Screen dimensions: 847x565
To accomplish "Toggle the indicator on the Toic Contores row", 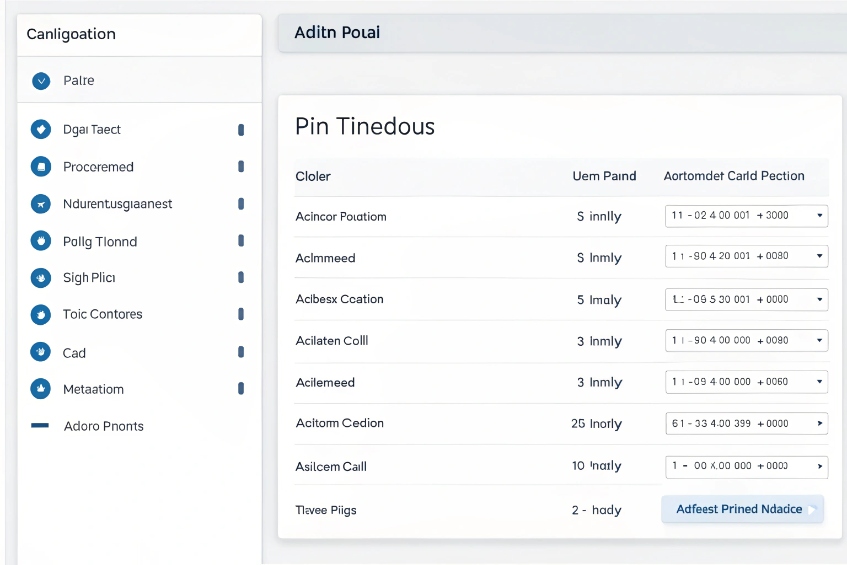I will 241,314.
